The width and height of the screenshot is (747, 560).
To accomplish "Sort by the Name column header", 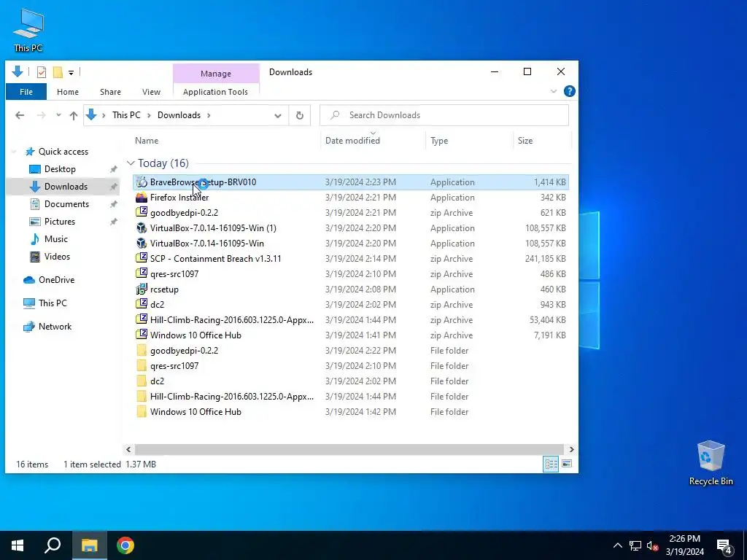I will (147, 141).
